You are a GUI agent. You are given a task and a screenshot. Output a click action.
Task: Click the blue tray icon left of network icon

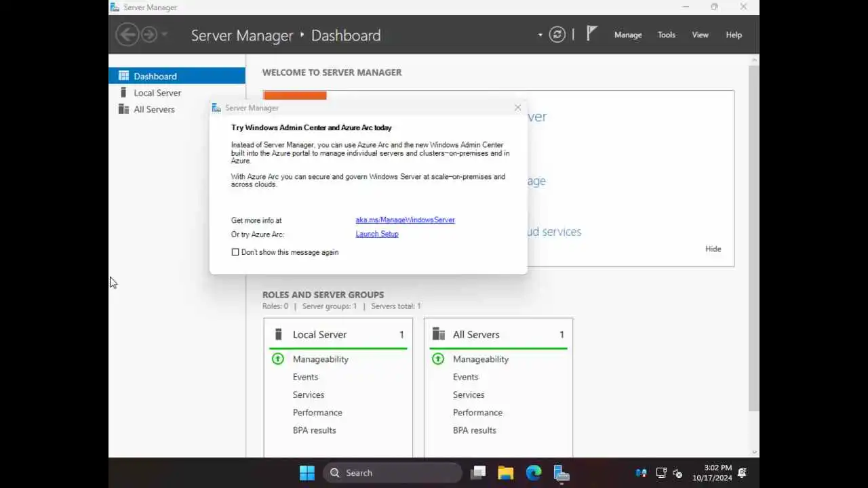click(641, 473)
